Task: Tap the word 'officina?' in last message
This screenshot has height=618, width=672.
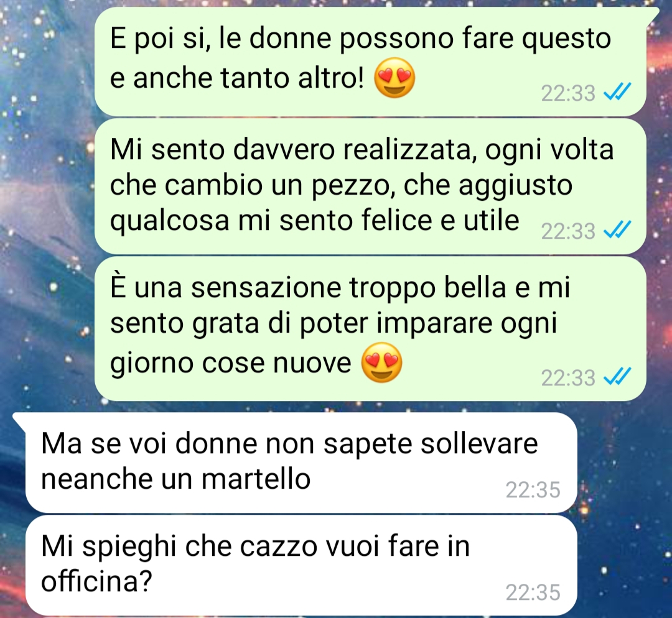Action: (97, 581)
